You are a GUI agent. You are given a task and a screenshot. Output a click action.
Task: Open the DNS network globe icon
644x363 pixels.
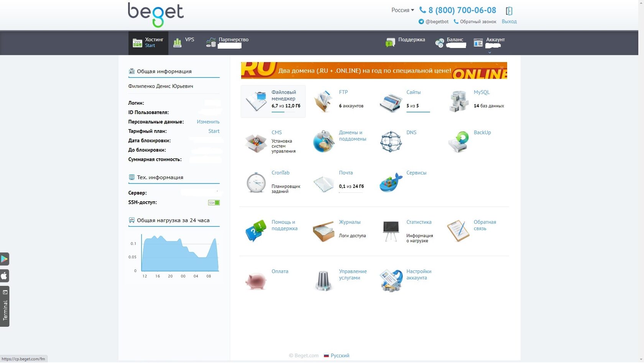pos(391,142)
